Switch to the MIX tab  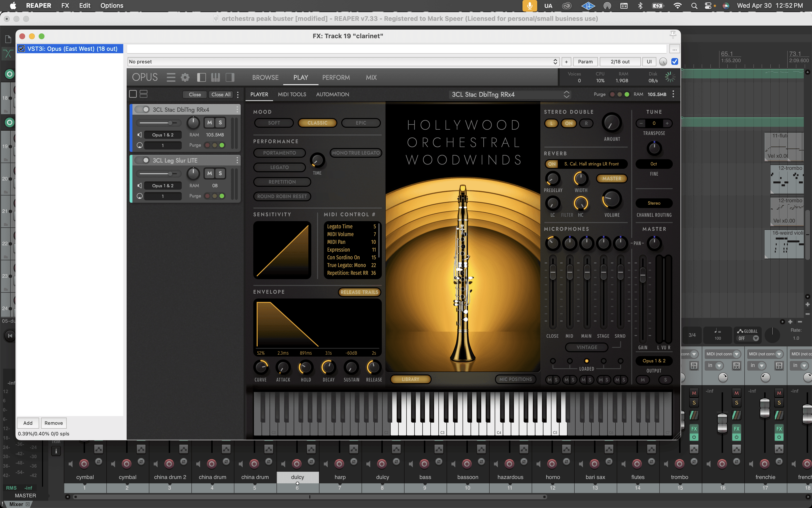click(x=371, y=78)
